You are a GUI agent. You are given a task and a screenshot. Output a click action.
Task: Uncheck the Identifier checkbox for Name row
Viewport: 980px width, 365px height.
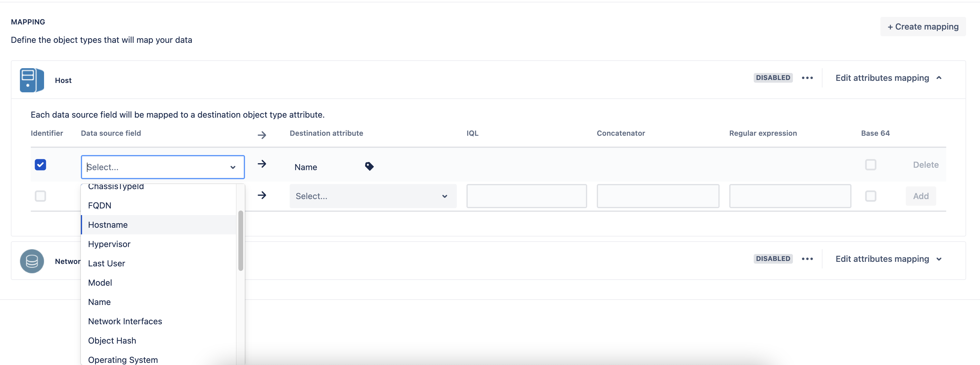pos(40,165)
